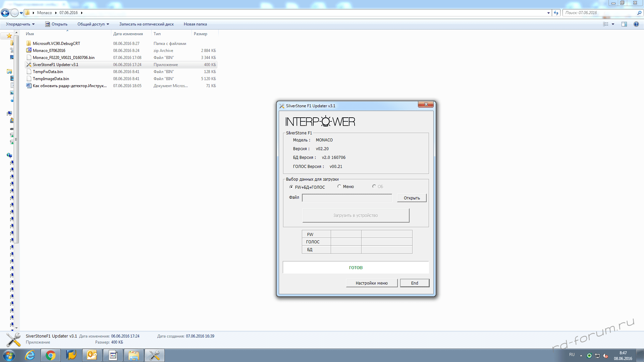
Task: Click the SiverStoneF1 Updater application icon in file list
Action: pos(29,65)
